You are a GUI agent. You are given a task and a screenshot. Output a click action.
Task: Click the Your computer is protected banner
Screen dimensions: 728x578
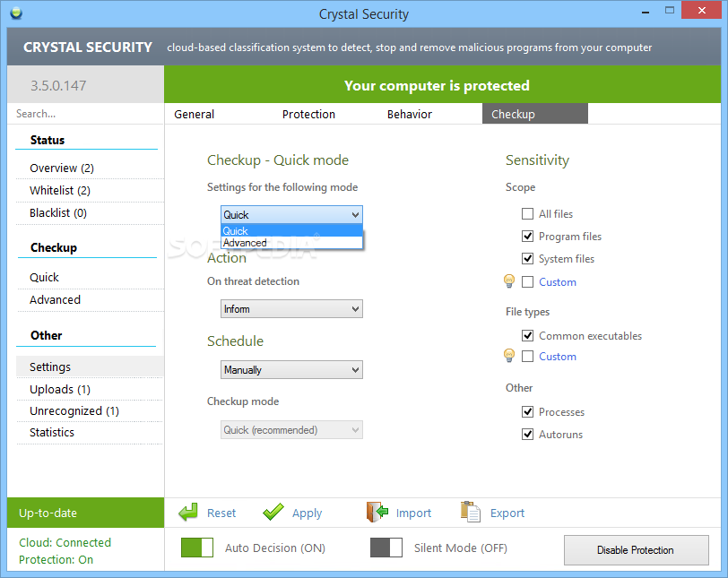click(442, 84)
